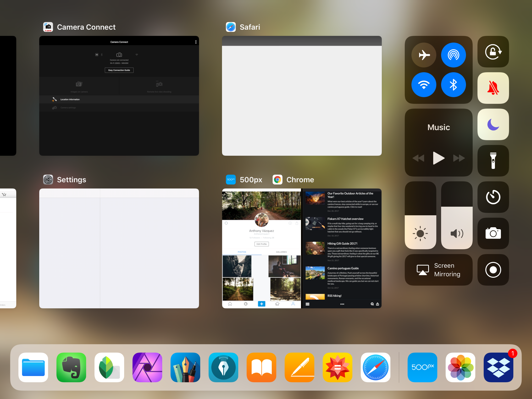Open the three-dot menu in Chrome page
Image resolution: width=532 pixels, height=399 pixels.
342,304
